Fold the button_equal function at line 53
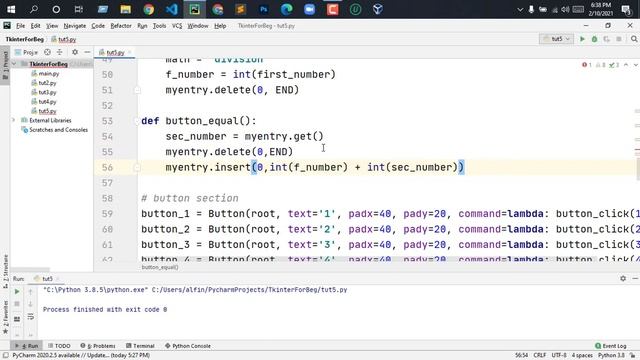The height and width of the screenshot is (360, 640). pos(137,121)
